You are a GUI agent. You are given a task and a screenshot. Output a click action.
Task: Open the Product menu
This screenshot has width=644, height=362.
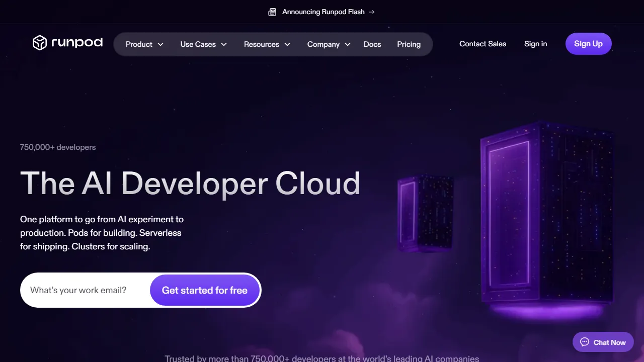(145, 44)
